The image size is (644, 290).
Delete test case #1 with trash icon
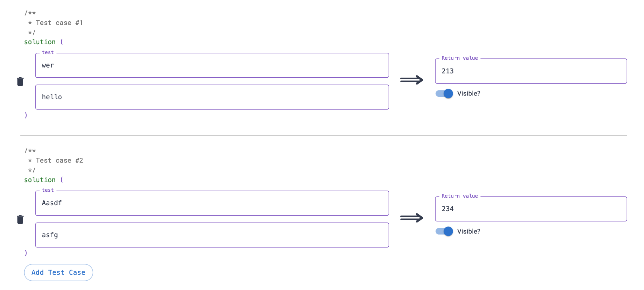[20, 81]
